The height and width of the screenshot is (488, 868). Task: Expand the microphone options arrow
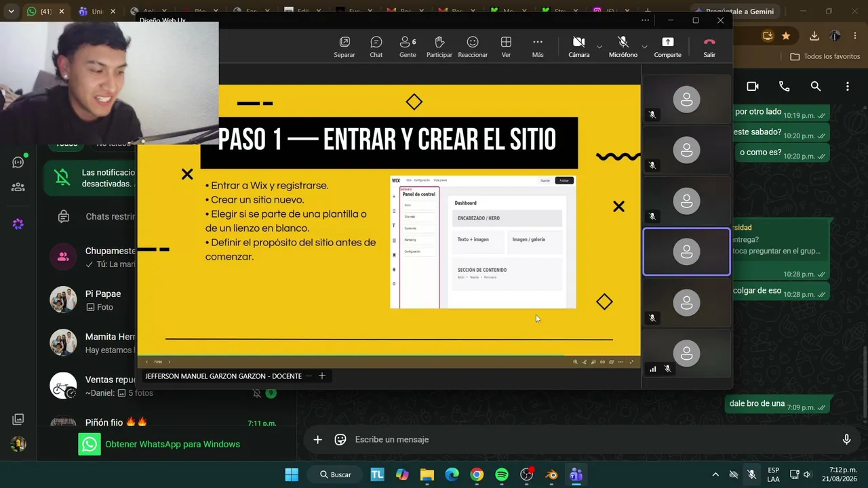point(644,46)
